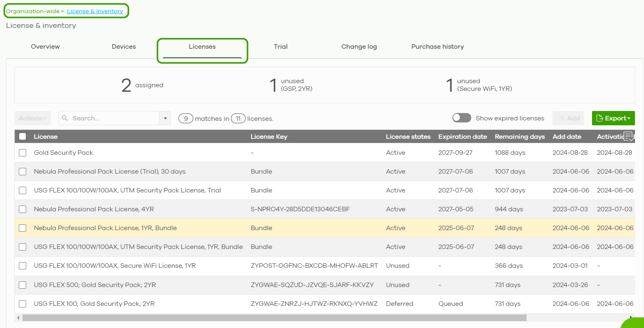Open the Change log tab

point(359,47)
